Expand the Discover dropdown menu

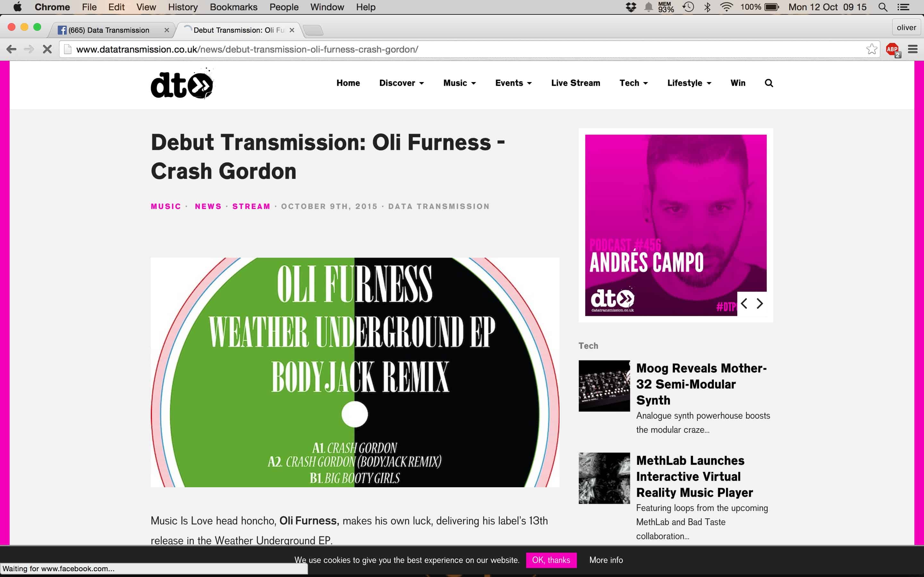[401, 83]
